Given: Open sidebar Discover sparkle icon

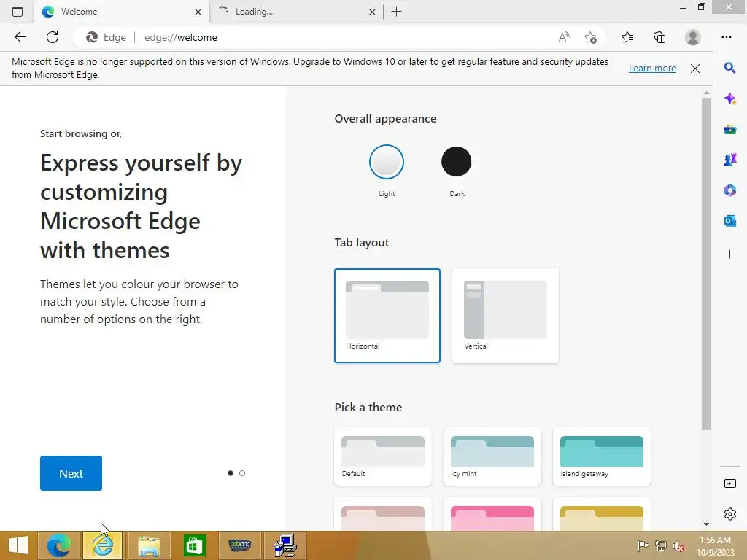Looking at the screenshot, I should coord(729,98).
